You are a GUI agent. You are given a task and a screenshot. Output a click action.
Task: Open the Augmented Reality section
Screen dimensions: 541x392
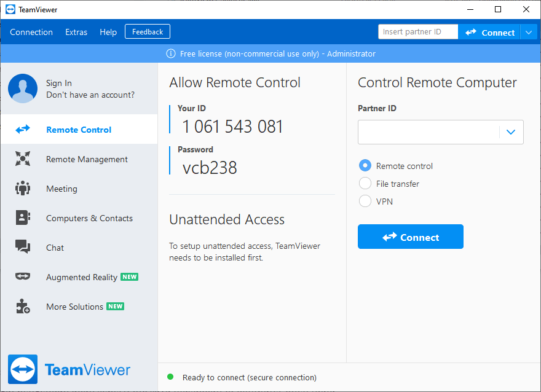coord(79,277)
